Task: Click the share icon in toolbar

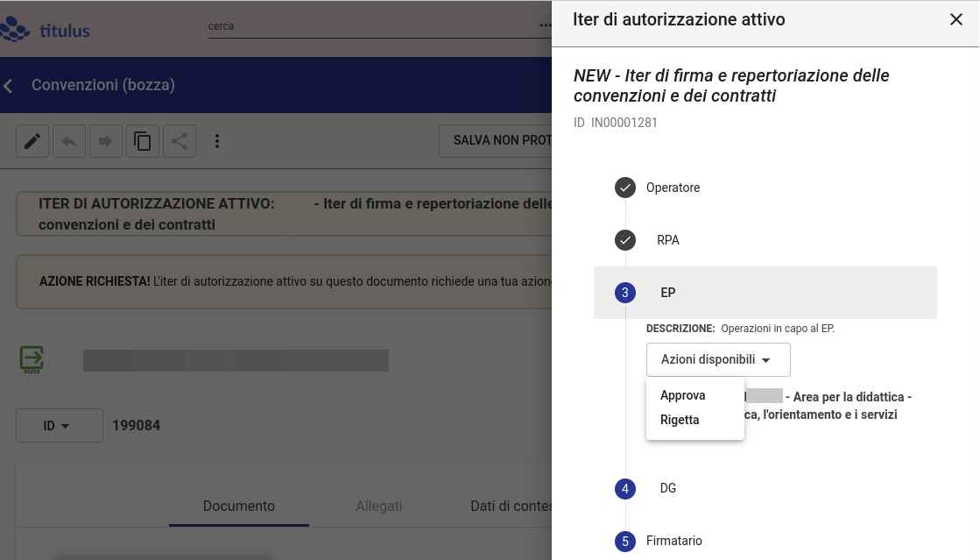Action: [x=180, y=141]
